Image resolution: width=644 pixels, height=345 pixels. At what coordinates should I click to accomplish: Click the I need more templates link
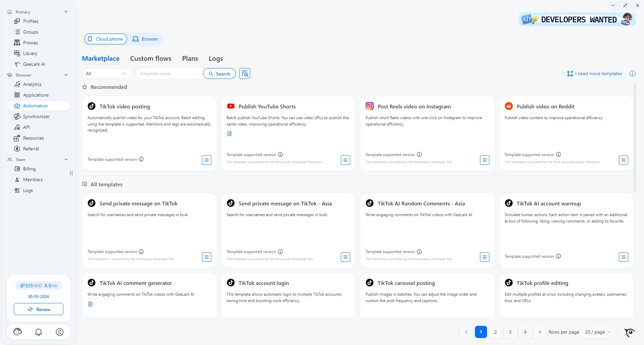click(x=594, y=73)
